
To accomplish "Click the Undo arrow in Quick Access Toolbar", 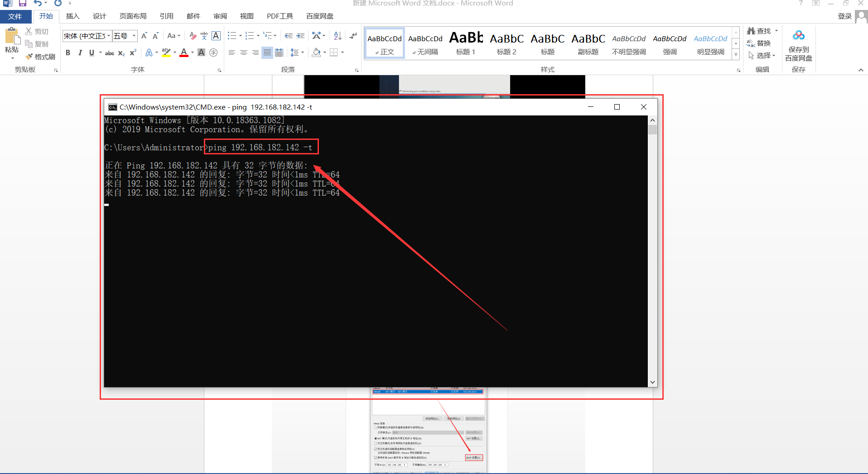I will coord(38,3).
